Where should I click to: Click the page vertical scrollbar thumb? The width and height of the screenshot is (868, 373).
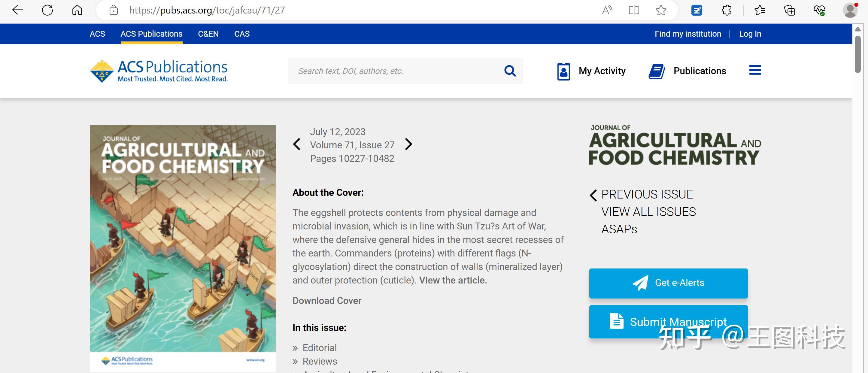coord(857,54)
